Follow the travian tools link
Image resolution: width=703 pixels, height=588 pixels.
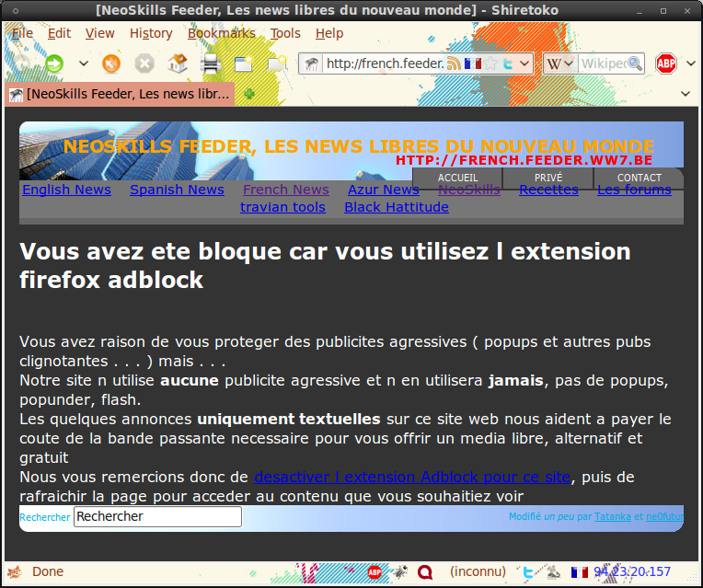[282, 207]
